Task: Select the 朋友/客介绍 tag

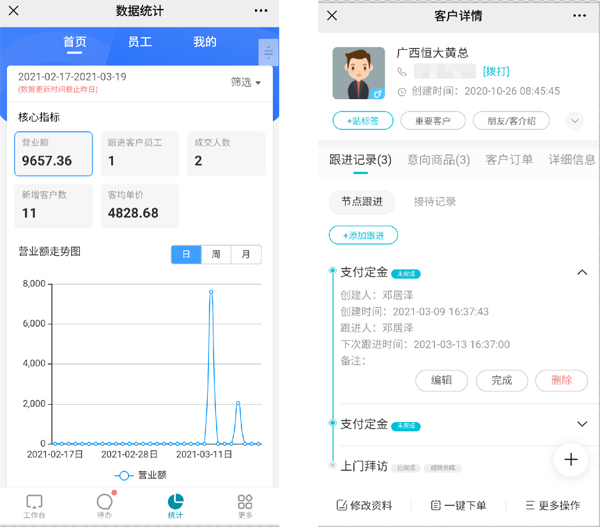Action: coord(511,121)
